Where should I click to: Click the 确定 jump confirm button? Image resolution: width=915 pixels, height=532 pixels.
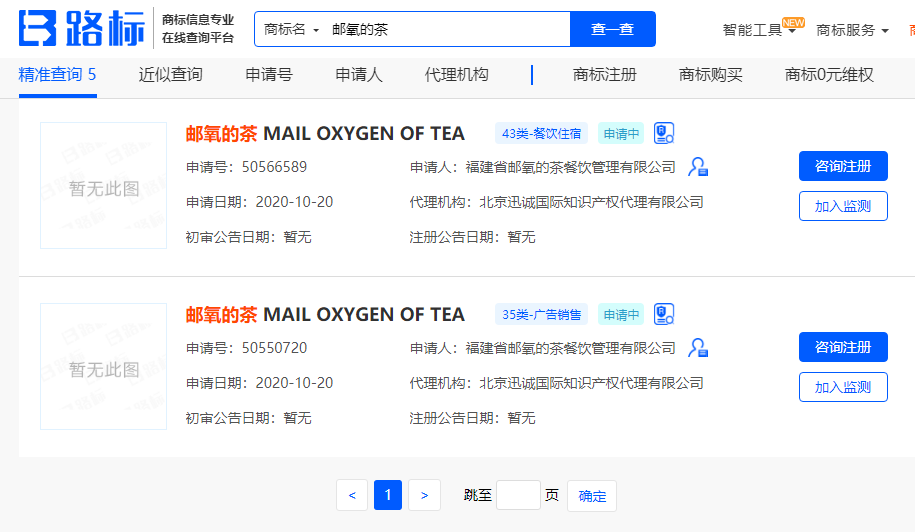(592, 496)
